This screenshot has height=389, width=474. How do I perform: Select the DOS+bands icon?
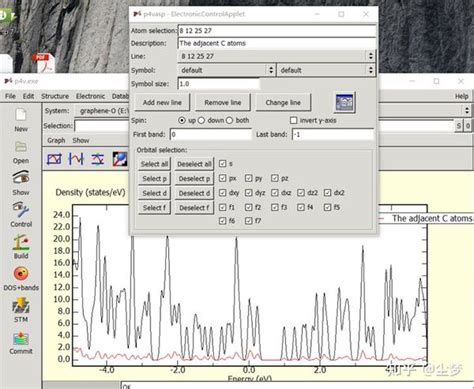click(x=21, y=274)
